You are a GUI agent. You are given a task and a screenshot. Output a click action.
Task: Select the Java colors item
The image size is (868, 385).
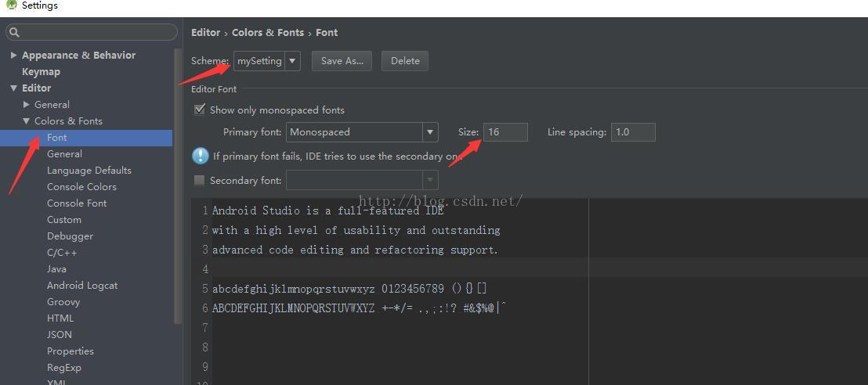[56, 269]
